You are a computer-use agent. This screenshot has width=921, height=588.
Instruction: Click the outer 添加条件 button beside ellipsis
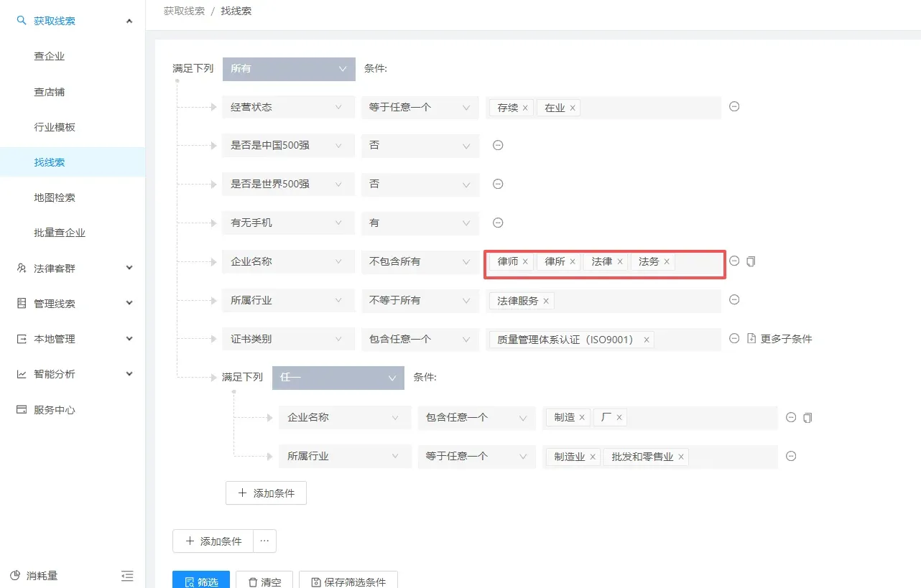(x=213, y=541)
